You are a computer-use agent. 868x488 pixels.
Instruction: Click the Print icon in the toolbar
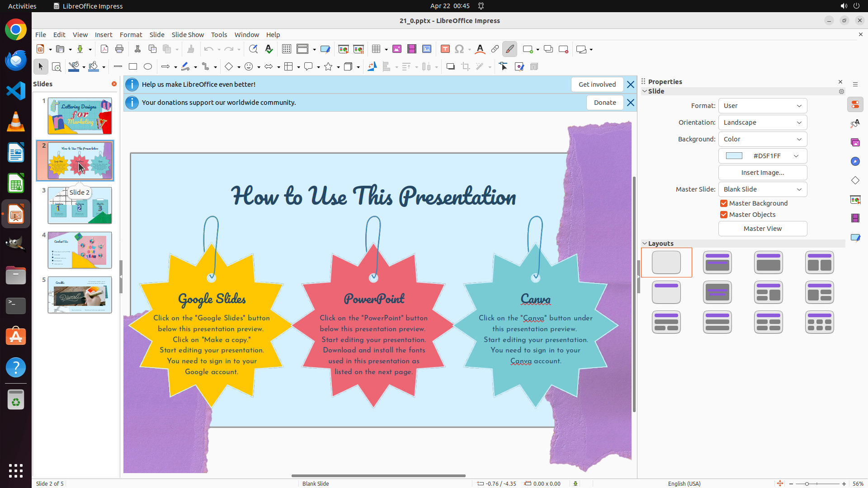tap(119, 49)
